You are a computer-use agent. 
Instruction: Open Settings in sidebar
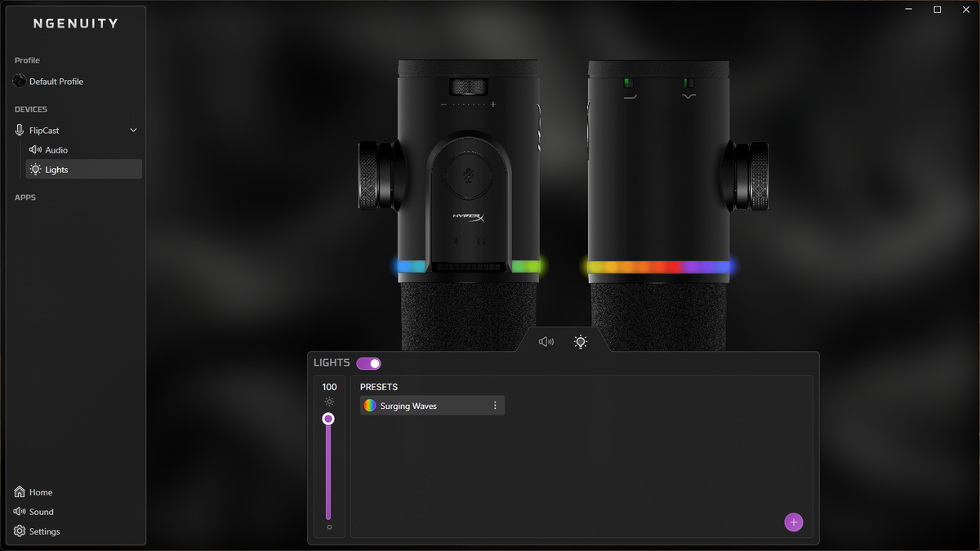point(37,531)
